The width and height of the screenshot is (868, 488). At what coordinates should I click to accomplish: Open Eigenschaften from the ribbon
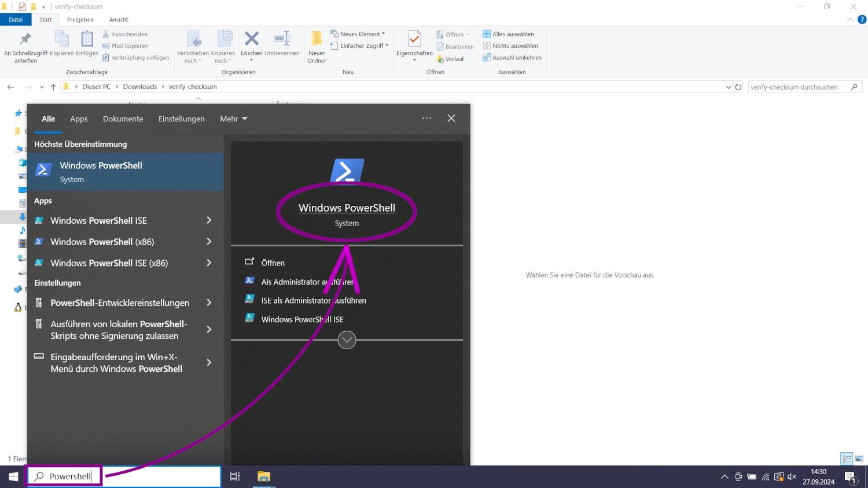pos(414,46)
